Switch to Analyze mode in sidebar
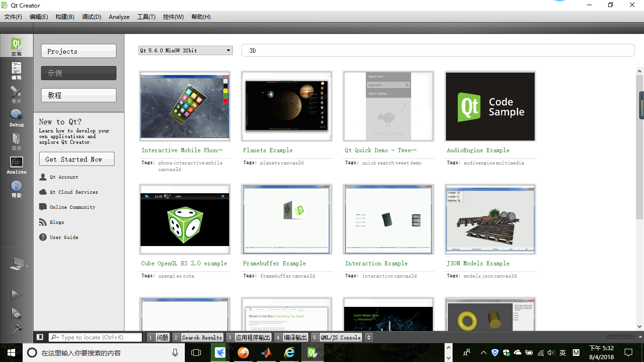The image size is (644, 362). pyautogui.click(x=17, y=165)
